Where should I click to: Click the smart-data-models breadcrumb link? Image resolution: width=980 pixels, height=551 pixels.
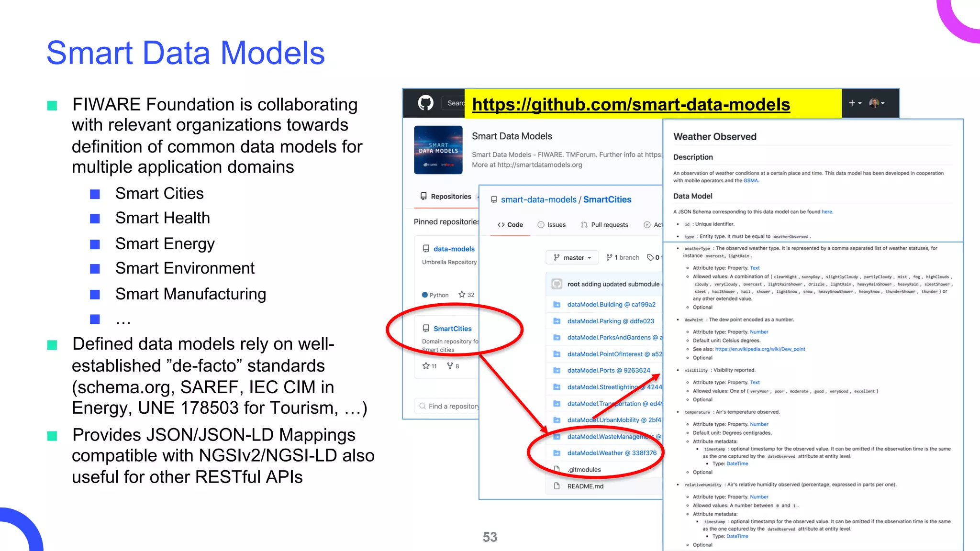tap(538, 199)
